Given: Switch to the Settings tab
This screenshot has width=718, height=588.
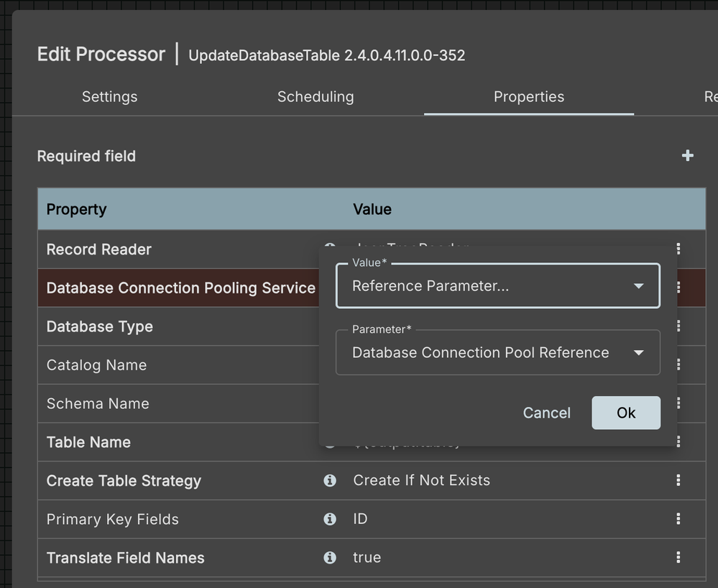Looking at the screenshot, I should [109, 96].
